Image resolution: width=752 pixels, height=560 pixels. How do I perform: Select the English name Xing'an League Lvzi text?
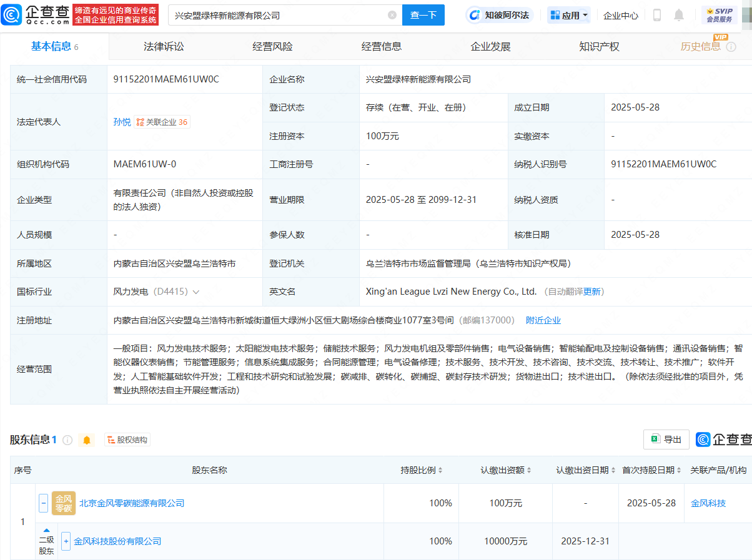point(452,292)
